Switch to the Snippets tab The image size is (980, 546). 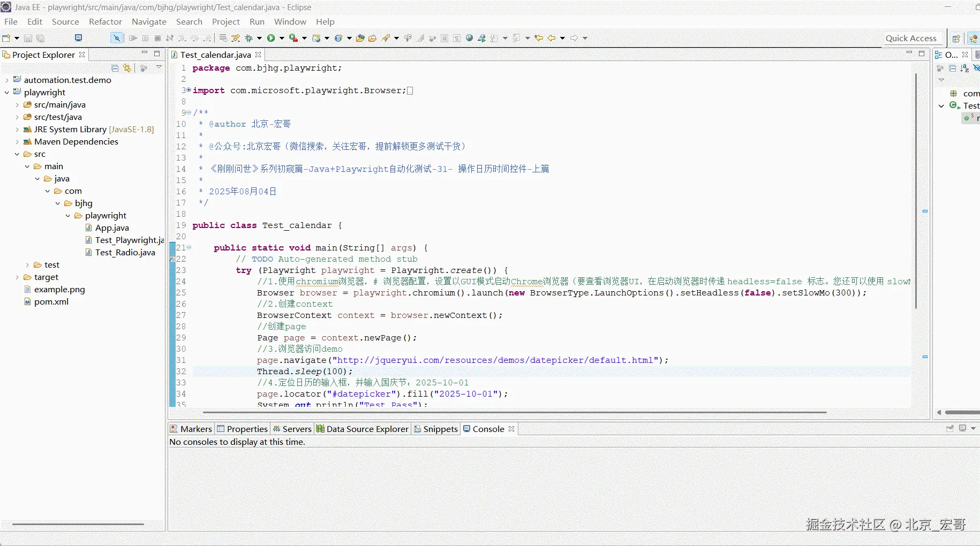(x=436, y=429)
